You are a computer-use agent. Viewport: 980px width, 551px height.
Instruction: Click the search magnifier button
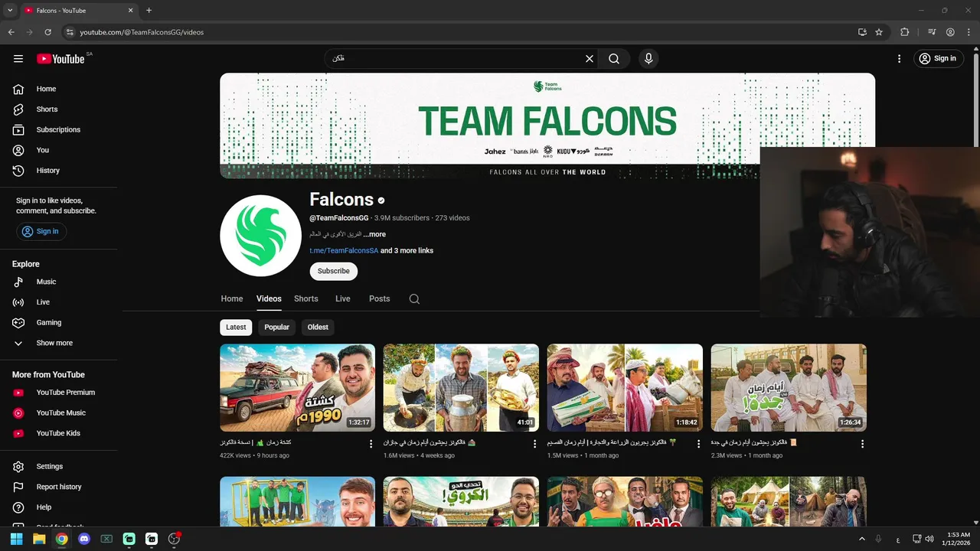click(x=614, y=59)
